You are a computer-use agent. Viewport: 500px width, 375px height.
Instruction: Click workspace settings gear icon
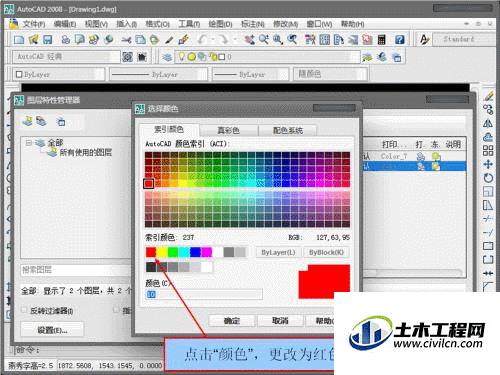click(x=127, y=57)
